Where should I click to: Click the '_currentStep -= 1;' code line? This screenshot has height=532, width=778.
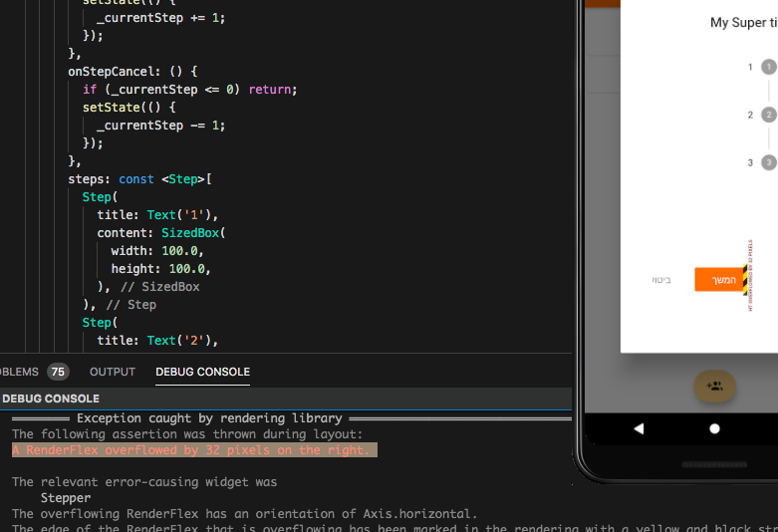coord(160,126)
